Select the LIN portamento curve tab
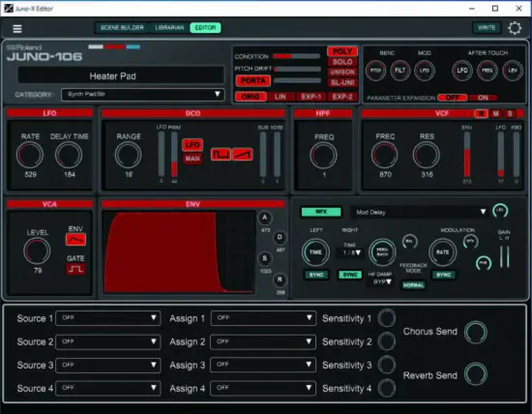Screen dimensions: 532x414 [x=281, y=97]
